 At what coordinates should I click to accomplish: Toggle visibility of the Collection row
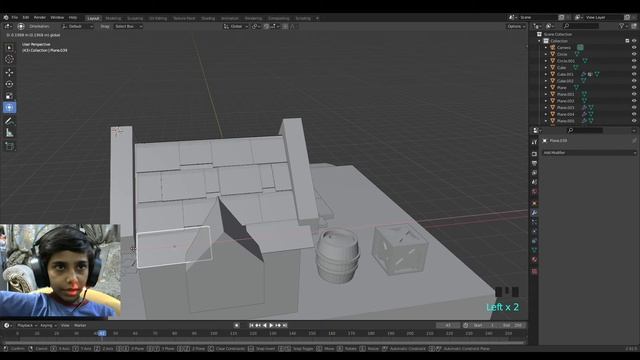point(634,41)
